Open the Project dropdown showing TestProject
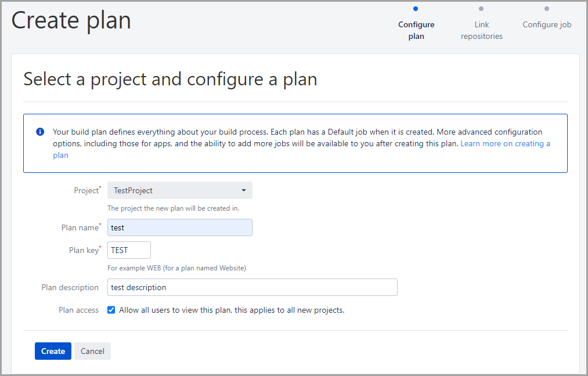The image size is (588, 376). pyautogui.click(x=179, y=190)
